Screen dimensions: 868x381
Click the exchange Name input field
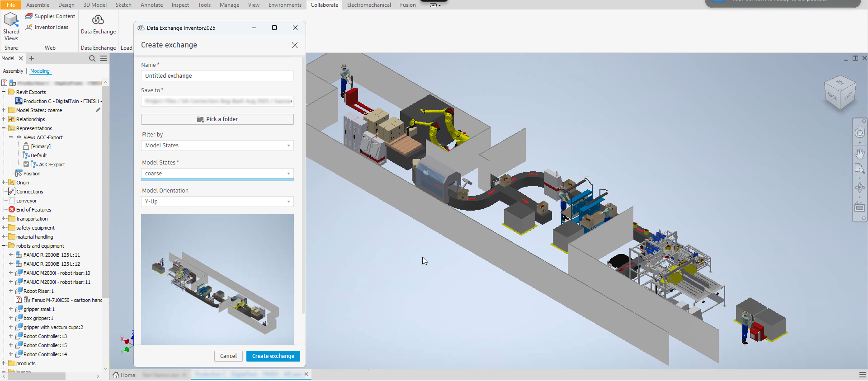click(217, 76)
